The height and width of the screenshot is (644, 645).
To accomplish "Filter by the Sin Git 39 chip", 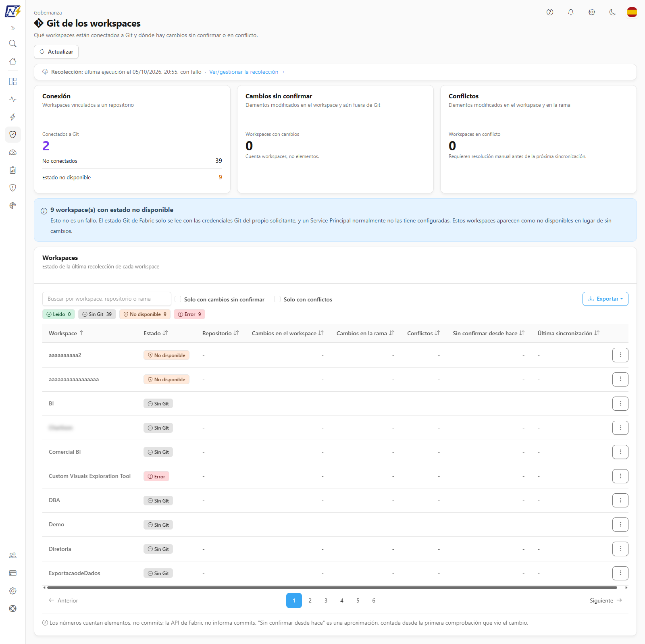I will (x=97, y=314).
